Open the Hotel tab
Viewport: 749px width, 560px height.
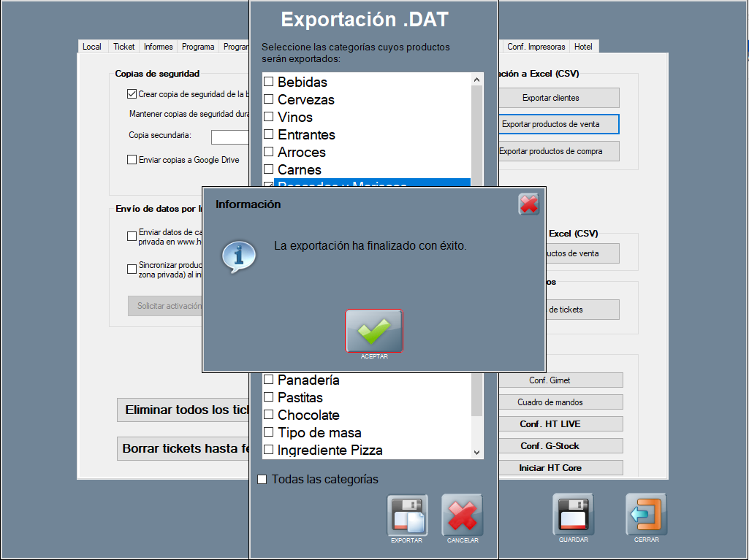pos(583,47)
